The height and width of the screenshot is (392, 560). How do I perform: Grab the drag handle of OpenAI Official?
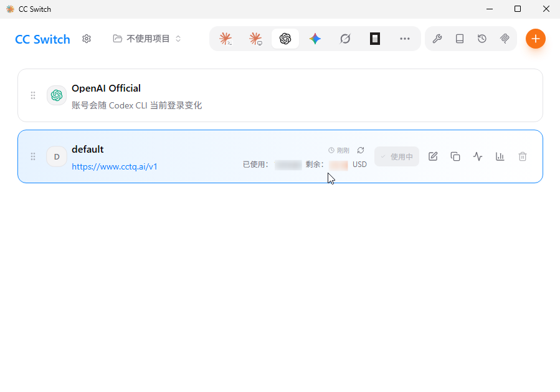(x=33, y=95)
